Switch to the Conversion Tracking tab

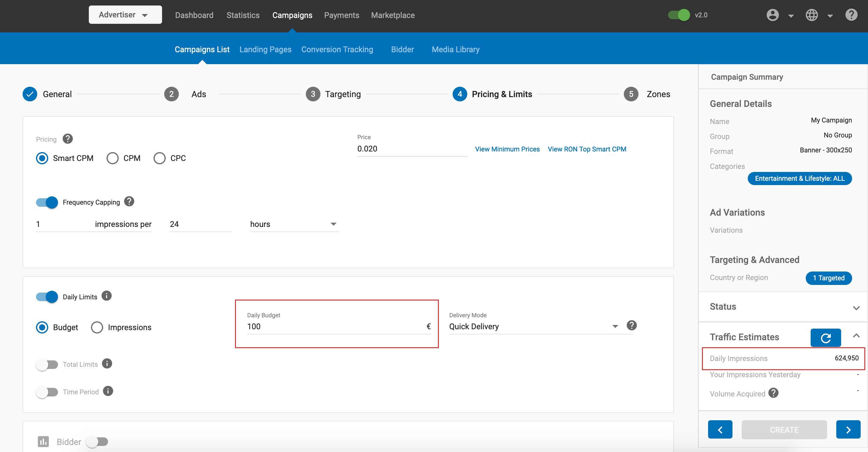click(337, 49)
